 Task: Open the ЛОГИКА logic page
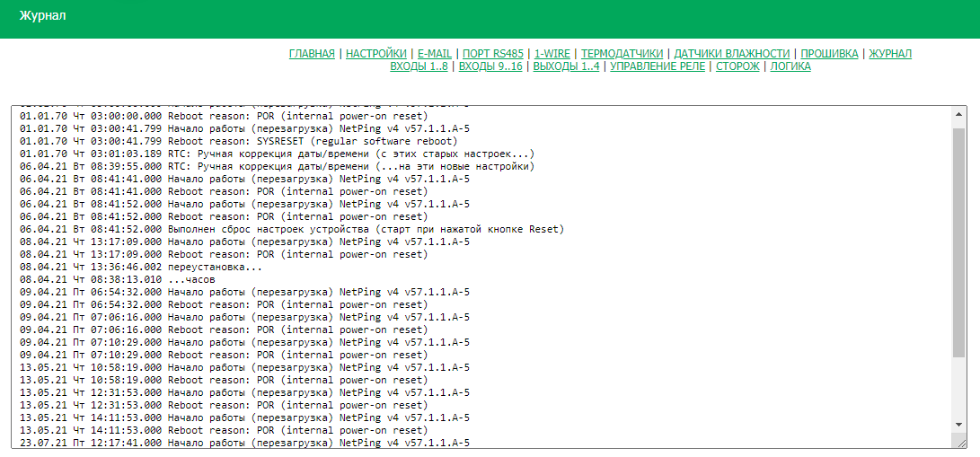(790, 66)
